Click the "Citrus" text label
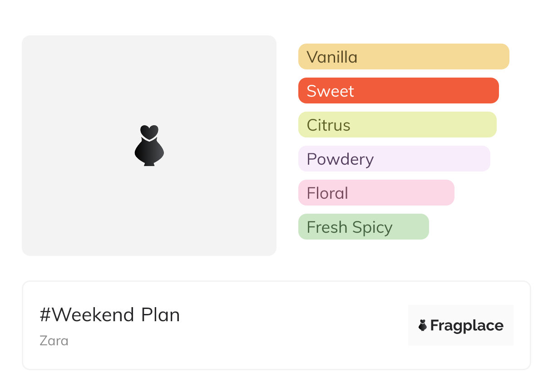This screenshot has height=392, width=553. click(x=328, y=125)
